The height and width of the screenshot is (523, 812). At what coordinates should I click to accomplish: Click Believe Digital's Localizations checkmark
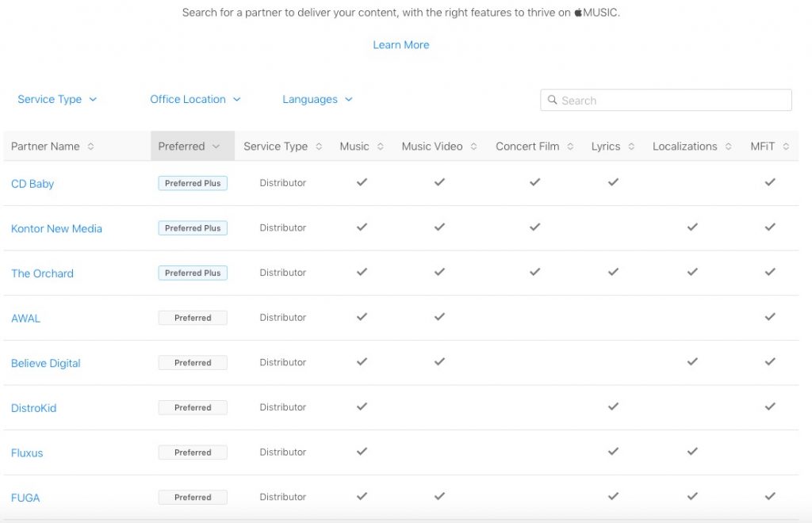pyautogui.click(x=692, y=361)
